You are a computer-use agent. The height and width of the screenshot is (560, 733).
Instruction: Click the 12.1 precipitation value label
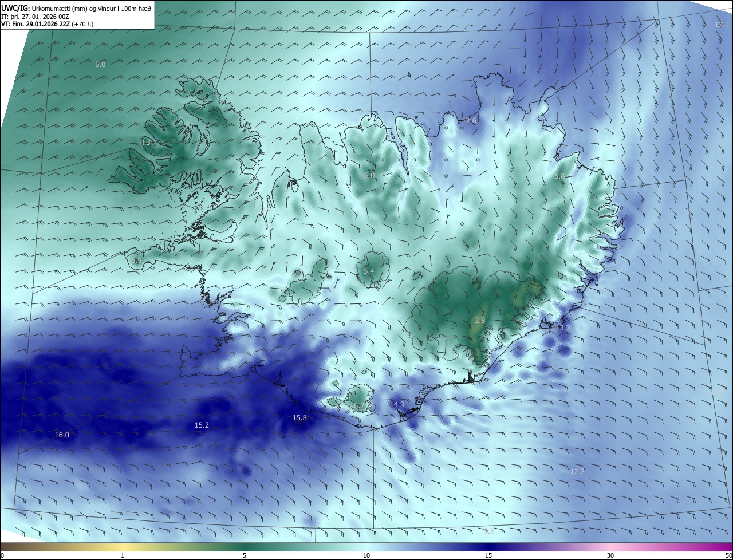(722, 25)
